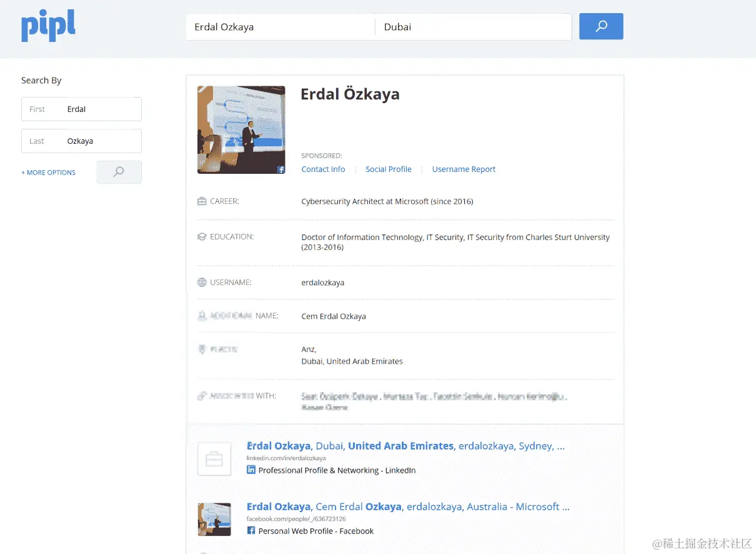Viewport: 756px width, 554px height.
Task: Click the sidebar grey search magnifier button
Action: tap(119, 172)
